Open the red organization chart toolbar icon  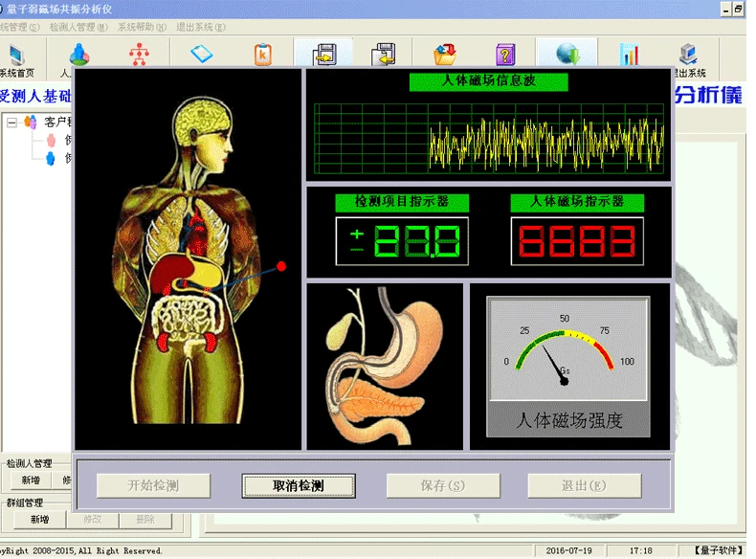tap(140, 54)
